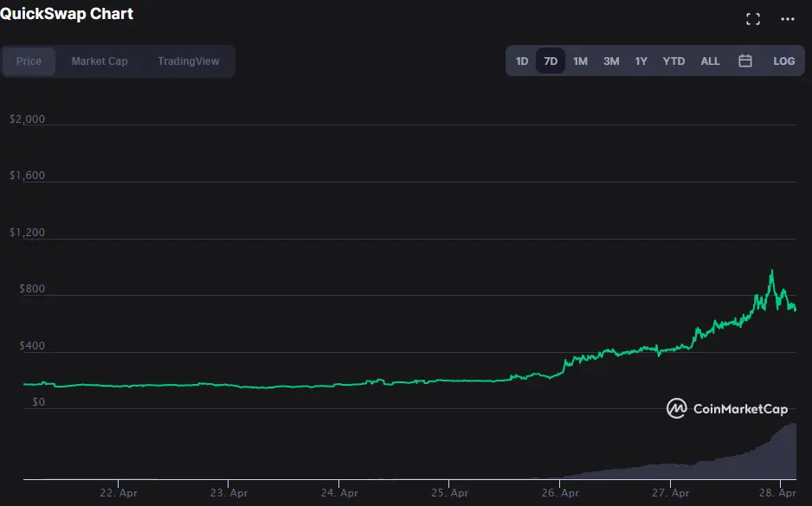
Task: Click the 28. Apr date label
Action: click(x=777, y=493)
